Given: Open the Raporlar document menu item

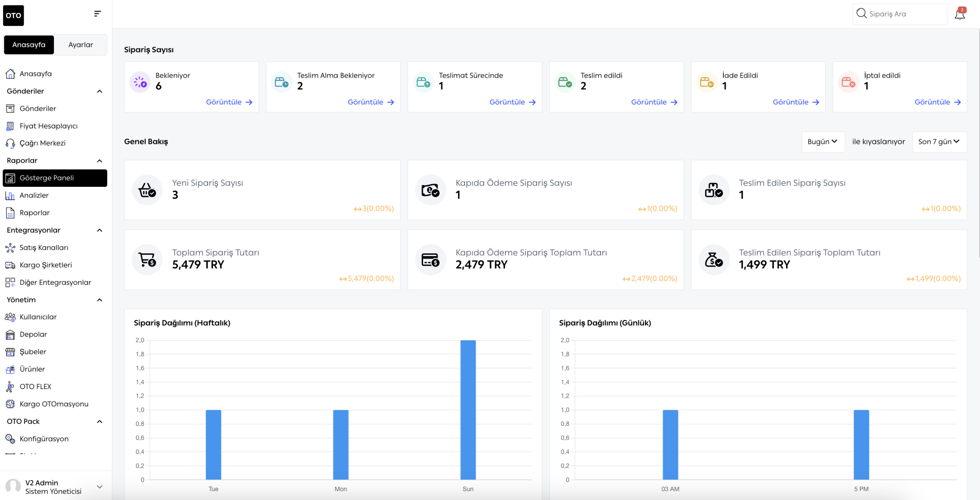Looking at the screenshot, I should pyautogui.click(x=55, y=213).
